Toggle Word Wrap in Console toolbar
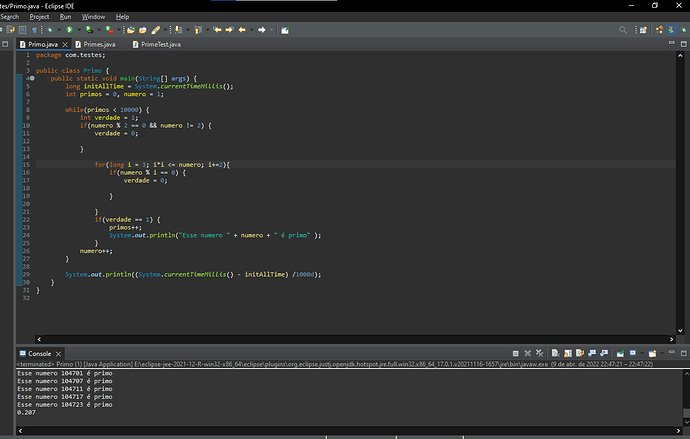The height and width of the screenshot is (439, 690). (x=580, y=353)
